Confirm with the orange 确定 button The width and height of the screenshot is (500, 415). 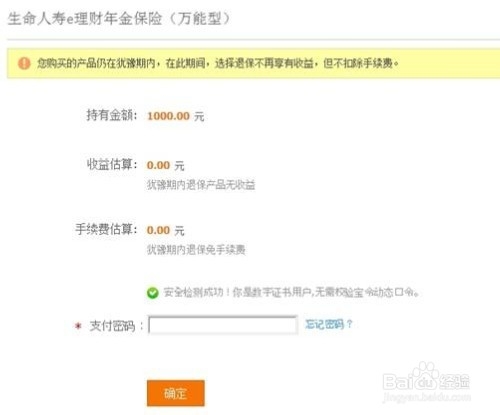tap(176, 393)
